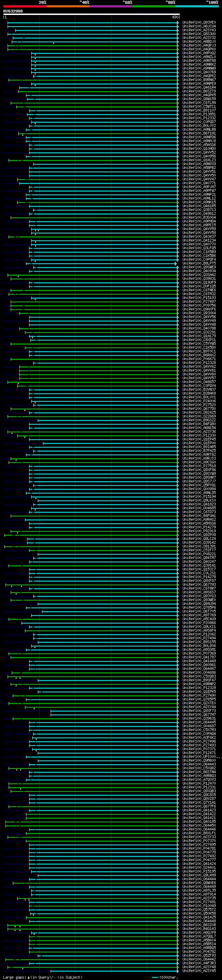Select the AV632988 query name
The image size is (222, 980).
[x=13, y=11]
